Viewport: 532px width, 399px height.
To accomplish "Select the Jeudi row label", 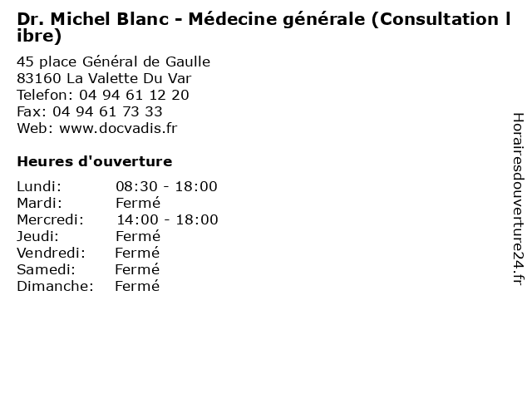I will (x=38, y=236).
